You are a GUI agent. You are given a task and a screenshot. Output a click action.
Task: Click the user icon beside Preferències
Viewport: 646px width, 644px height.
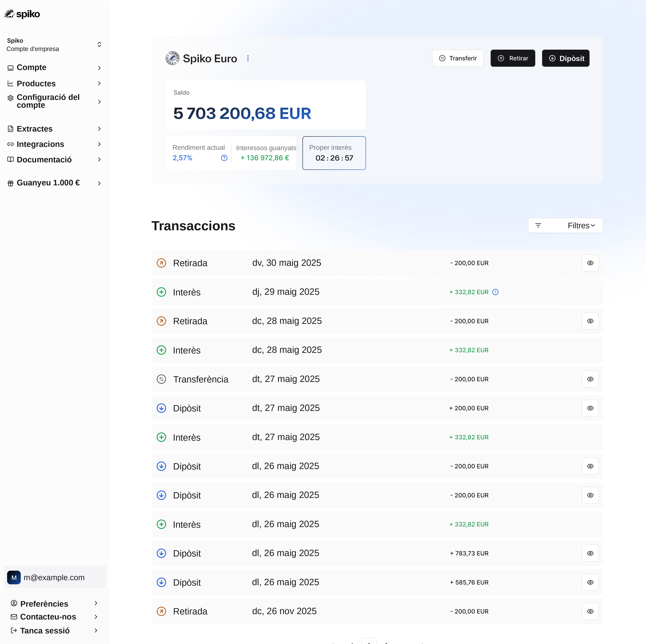click(x=14, y=603)
